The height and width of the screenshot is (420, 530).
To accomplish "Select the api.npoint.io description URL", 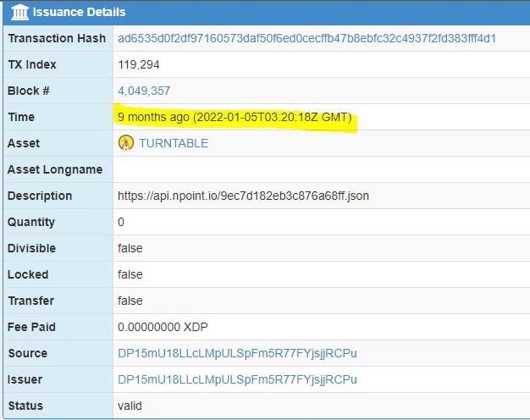I will [x=243, y=196].
